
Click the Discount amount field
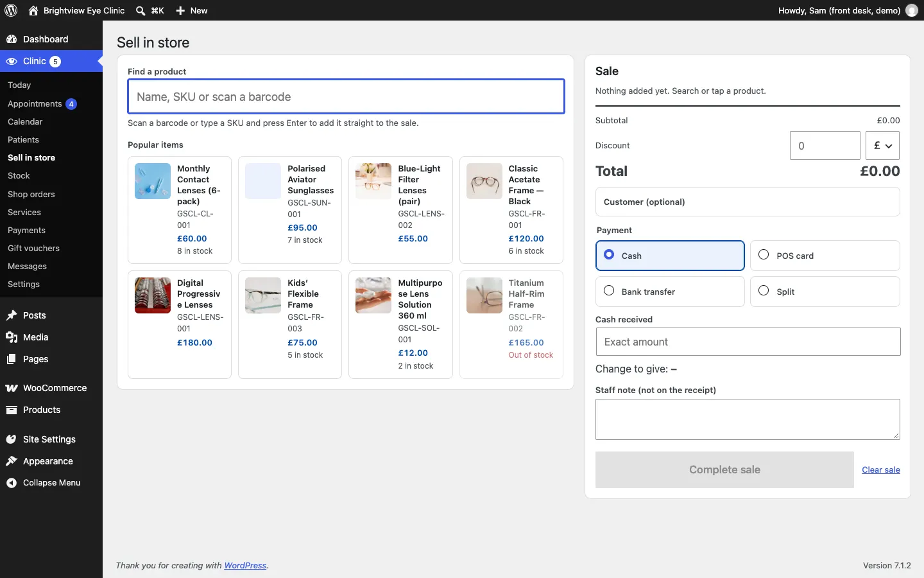(x=825, y=146)
